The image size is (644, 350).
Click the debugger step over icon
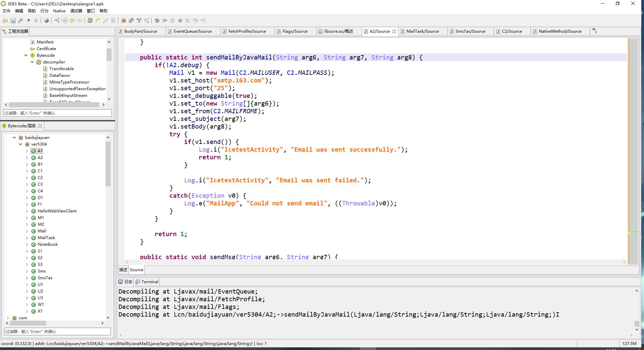point(195,20)
